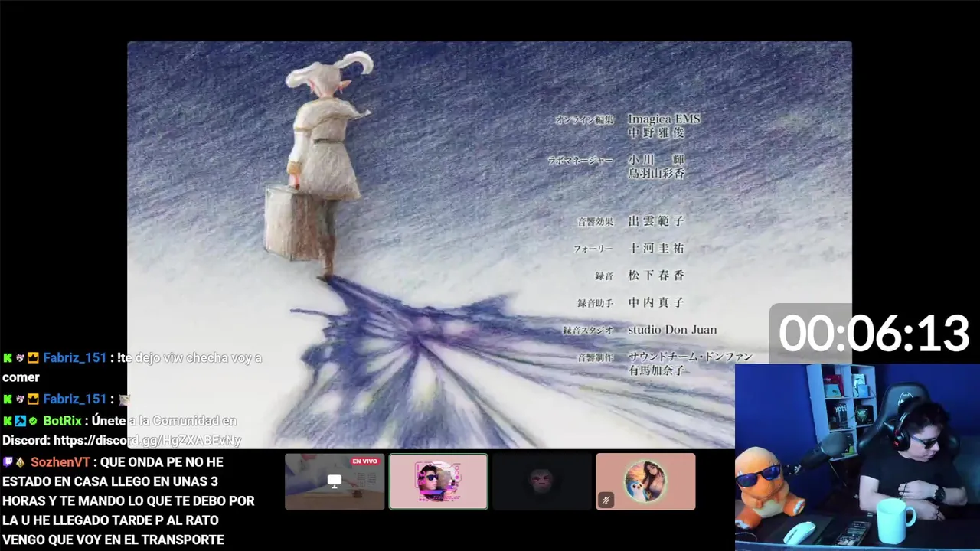Click 'VENGO QUE VOY EN EL TRANSPORTE' chat line
The width and height of the screenshot is (980, 551).
tap(113, 540)
